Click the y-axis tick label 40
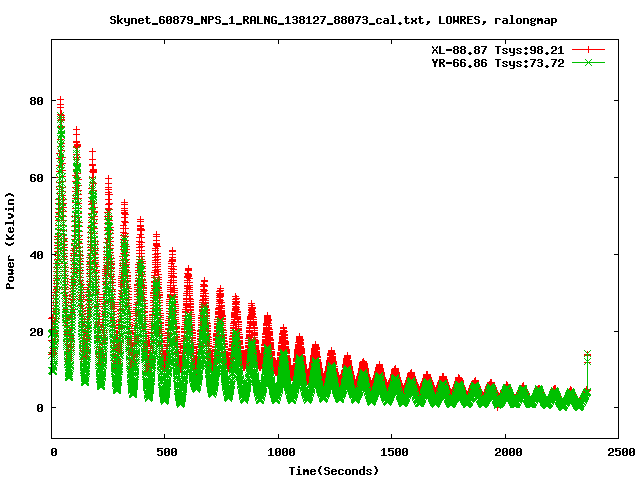This screenshot has height=480, width=640. pyautogui.click(x=36, y=255)
